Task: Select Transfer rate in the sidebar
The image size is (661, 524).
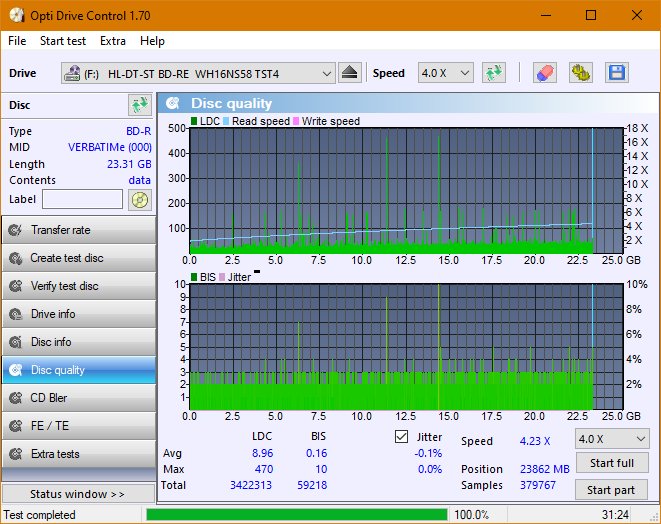Action: (79, 230)
